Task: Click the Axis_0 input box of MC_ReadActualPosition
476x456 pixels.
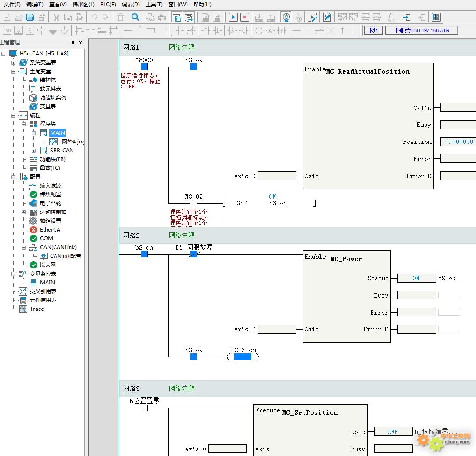Action: coord(277,176)
